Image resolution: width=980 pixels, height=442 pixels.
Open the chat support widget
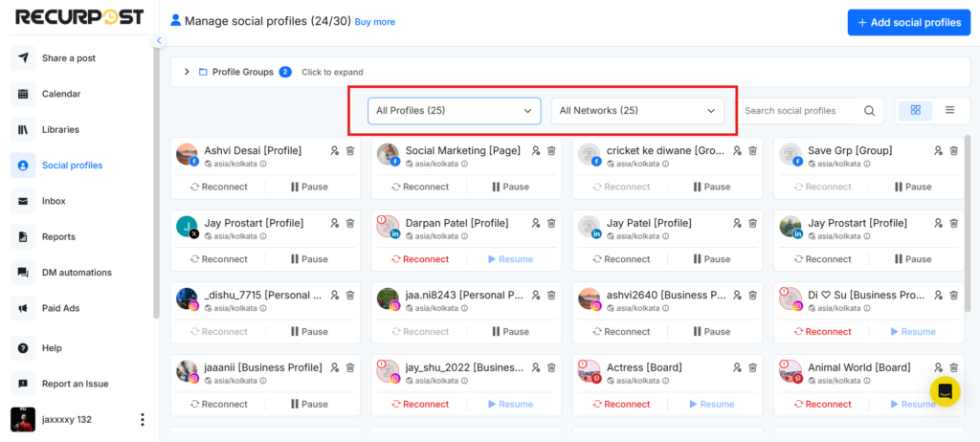point(945,391)
